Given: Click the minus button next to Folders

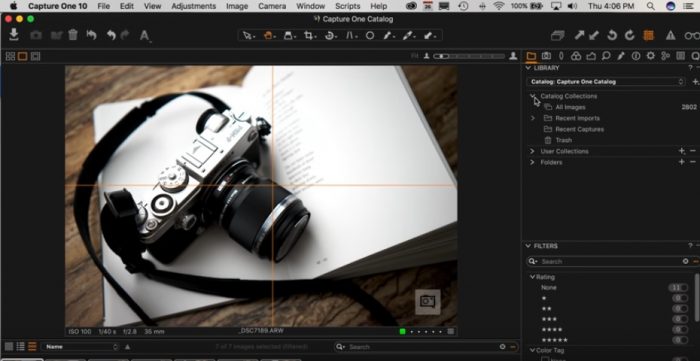Looking at the screenshot, I should (x=693, y=162).
